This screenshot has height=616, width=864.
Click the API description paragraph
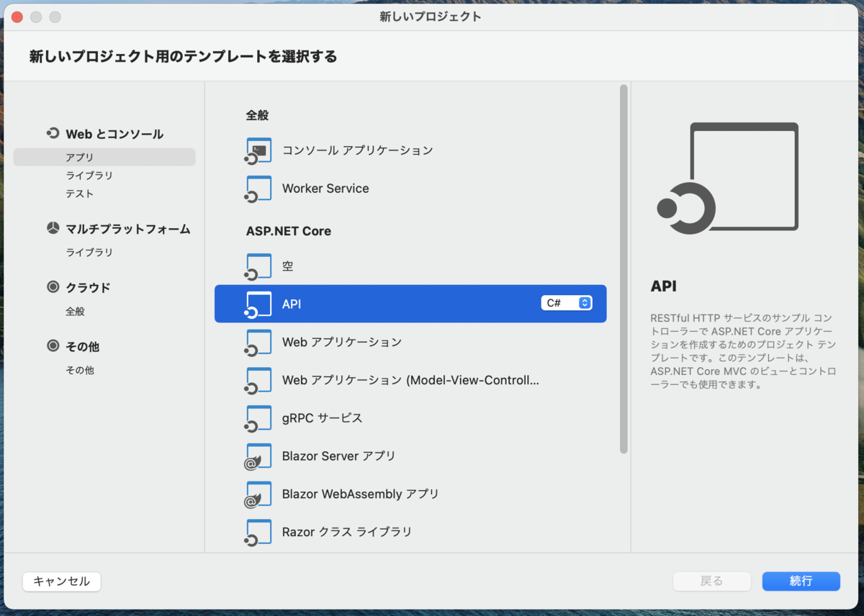tap(744, 351)
